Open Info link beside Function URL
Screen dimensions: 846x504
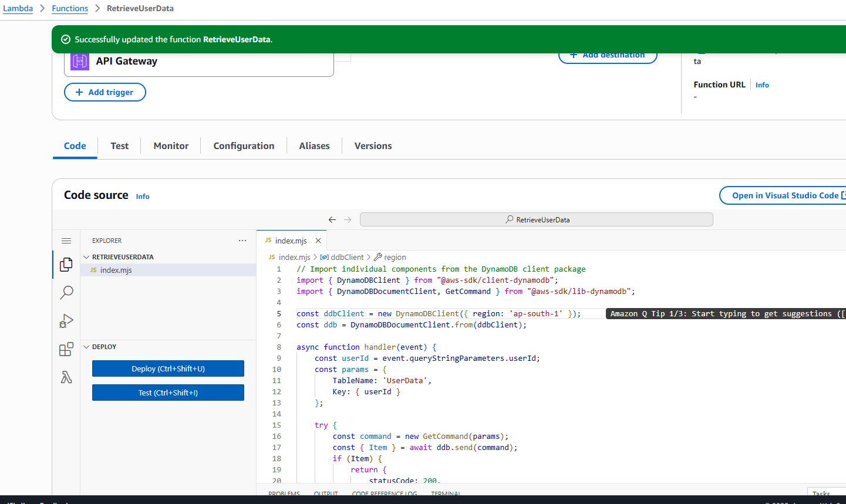(762, 85)
